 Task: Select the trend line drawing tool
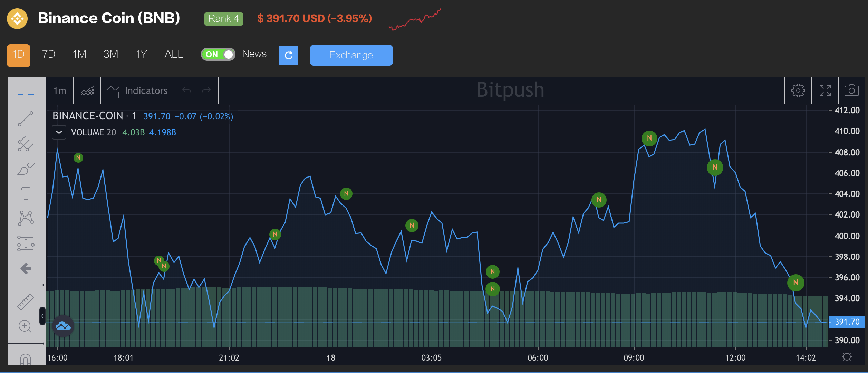point(26,119)
